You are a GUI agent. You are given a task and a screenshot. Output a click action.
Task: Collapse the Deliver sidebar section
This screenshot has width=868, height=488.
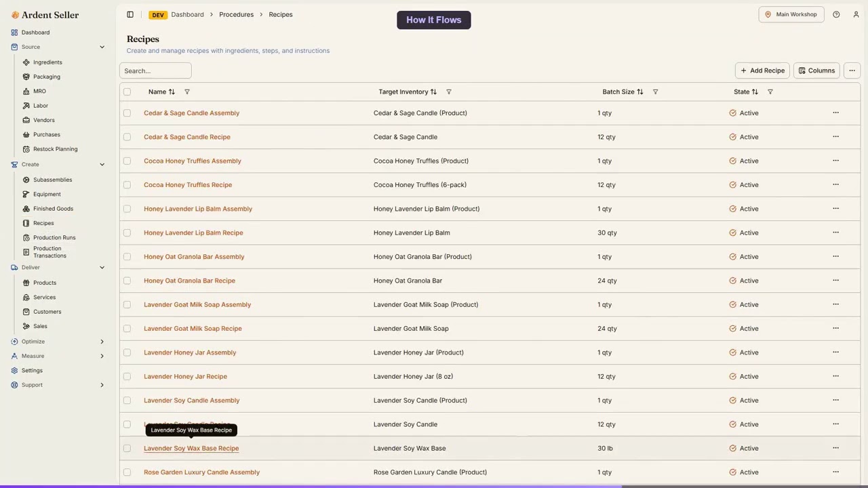[102, 267]
